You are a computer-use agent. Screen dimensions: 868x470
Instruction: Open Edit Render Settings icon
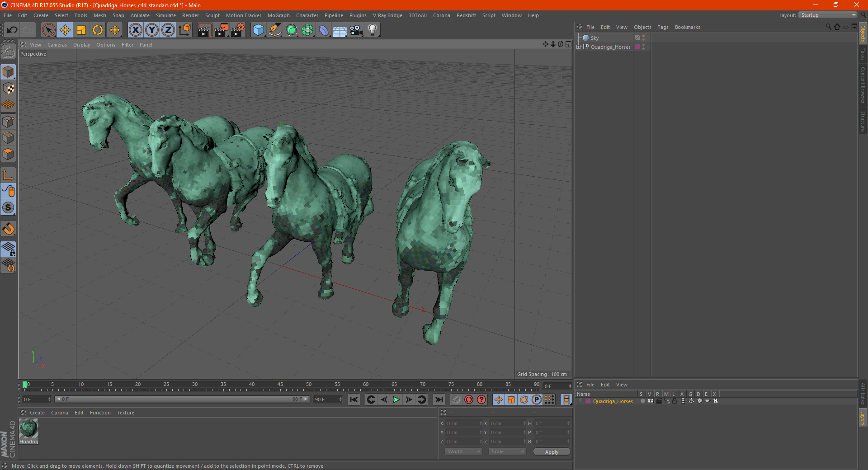238,30
